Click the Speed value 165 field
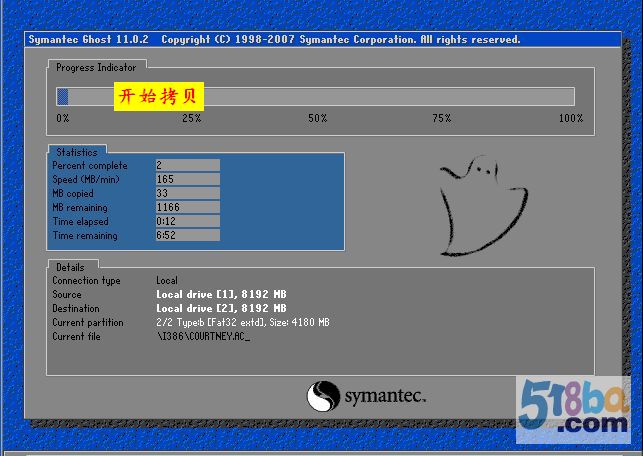This screenshot has height=456, width=643. (188, 179)
